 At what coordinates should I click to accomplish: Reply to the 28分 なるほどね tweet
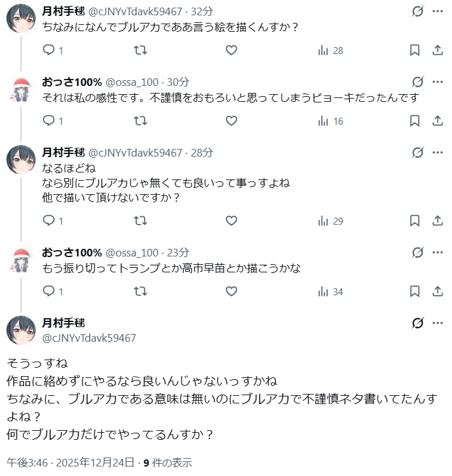(49, 221)
